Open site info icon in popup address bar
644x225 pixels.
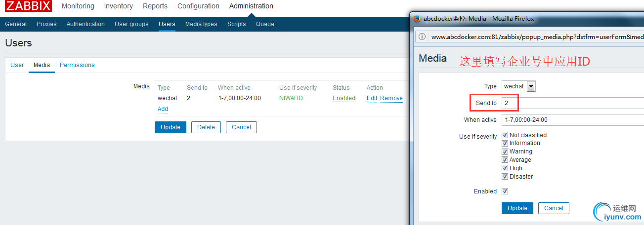click(423, 37)
